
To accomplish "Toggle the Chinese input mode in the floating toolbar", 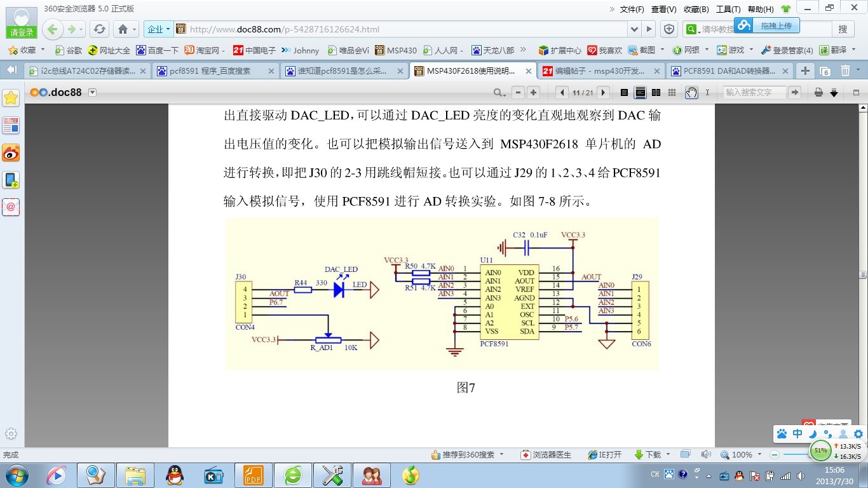I will point(797,434).
